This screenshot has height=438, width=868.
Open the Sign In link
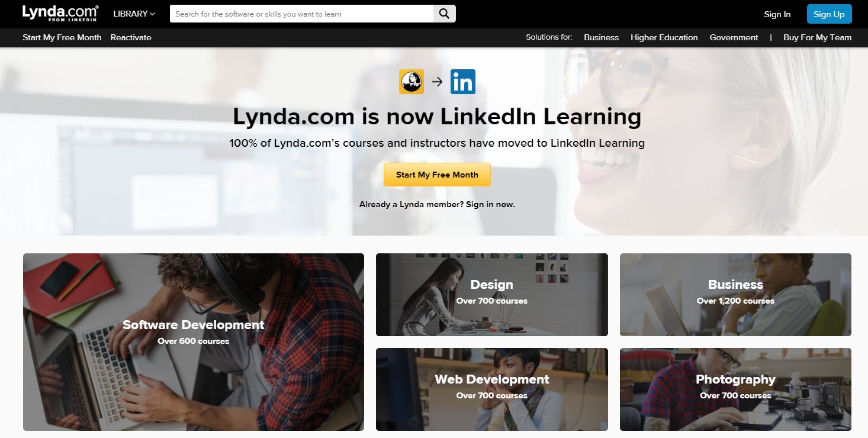tap(777, 14)
